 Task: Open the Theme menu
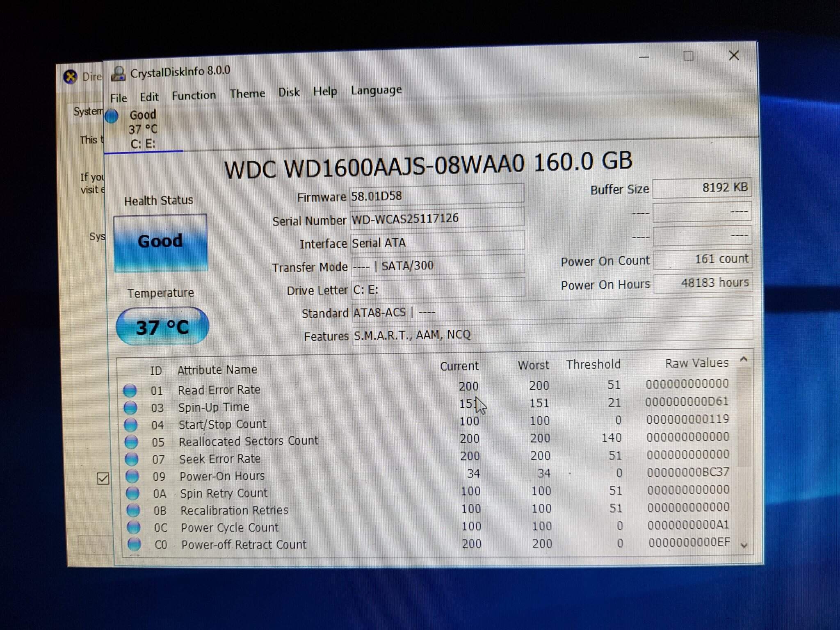click(247, 94)
